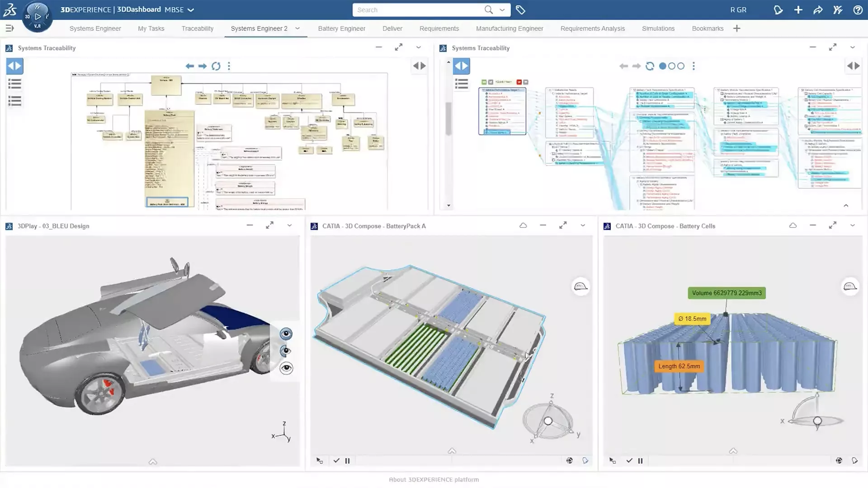The width and height of the screenshot is (868, 488).
Task: Click the vertical scrollbar in right Traceability panel
Action: (x=448, y=119)
